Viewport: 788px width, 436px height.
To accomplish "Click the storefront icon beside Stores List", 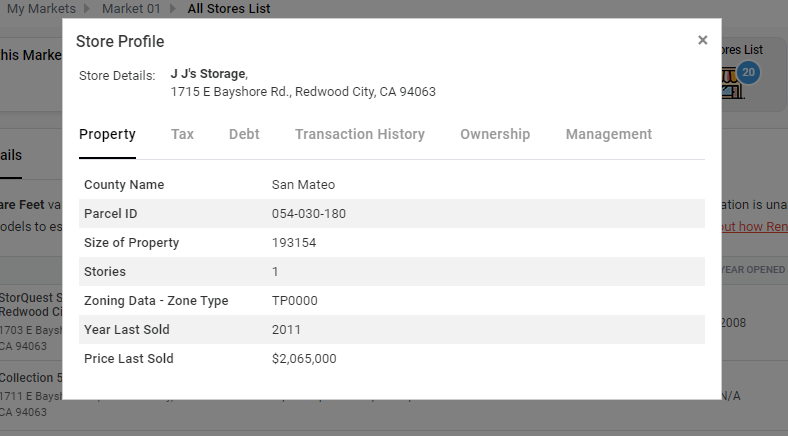I will pos(733,83).
